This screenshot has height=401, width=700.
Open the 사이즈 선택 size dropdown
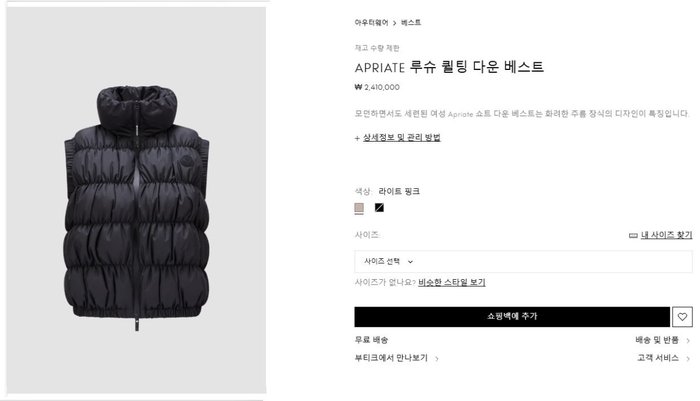click(x=523, y=261)
